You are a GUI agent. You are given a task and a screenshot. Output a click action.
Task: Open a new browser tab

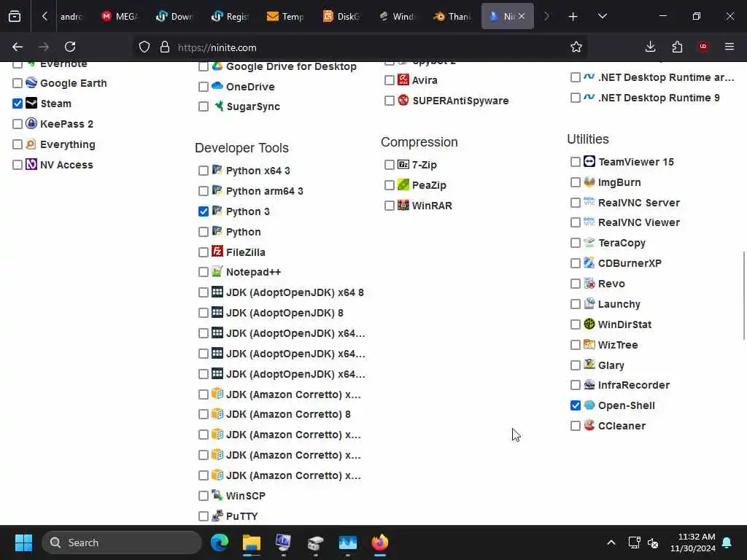pos(573,16)
